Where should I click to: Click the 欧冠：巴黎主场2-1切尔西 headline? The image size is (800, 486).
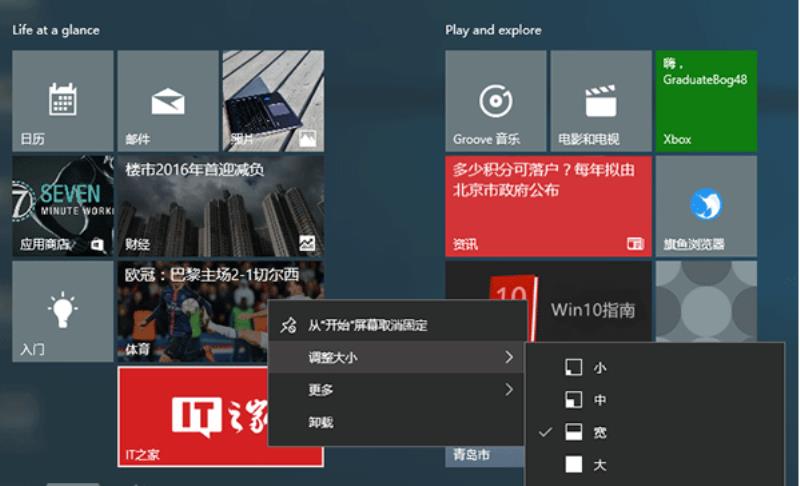tap(212, 275)
